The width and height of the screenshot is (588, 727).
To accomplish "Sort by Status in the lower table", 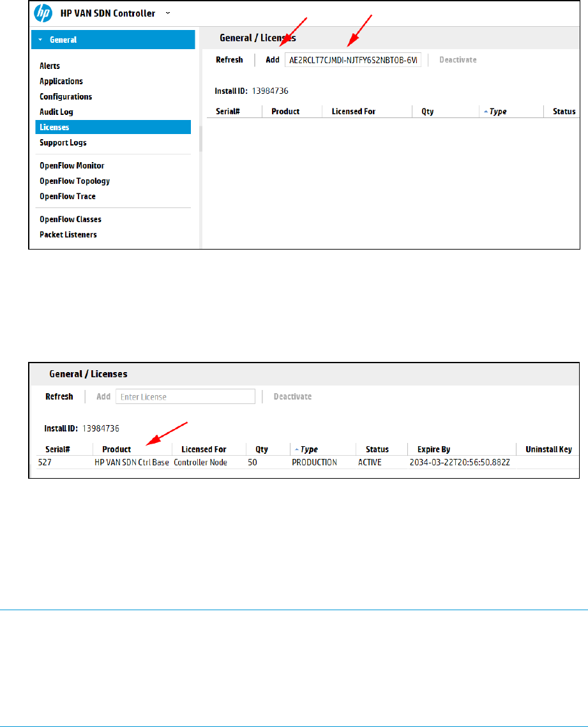I will point(377,449).
